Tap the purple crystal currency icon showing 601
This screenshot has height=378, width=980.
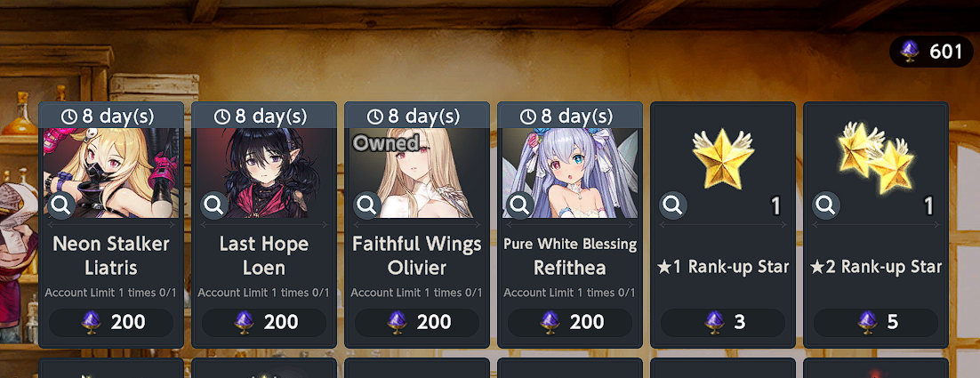[x=910, y=52]
